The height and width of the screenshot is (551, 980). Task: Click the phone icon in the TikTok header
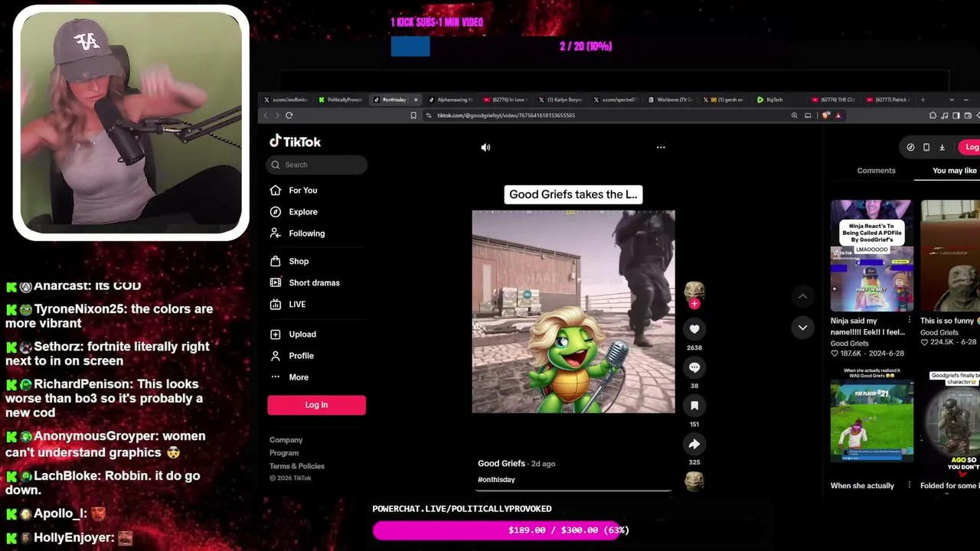[926, 148]
